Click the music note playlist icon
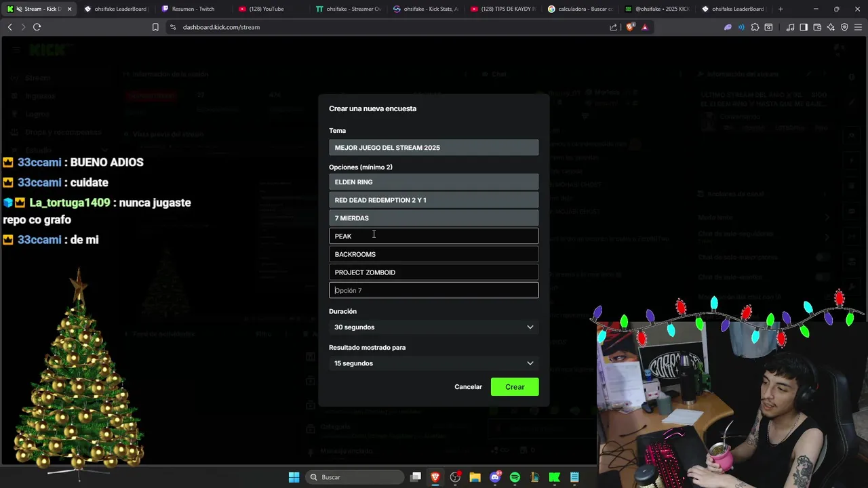This screenshot has height=488, width=868. coord(790,27)
